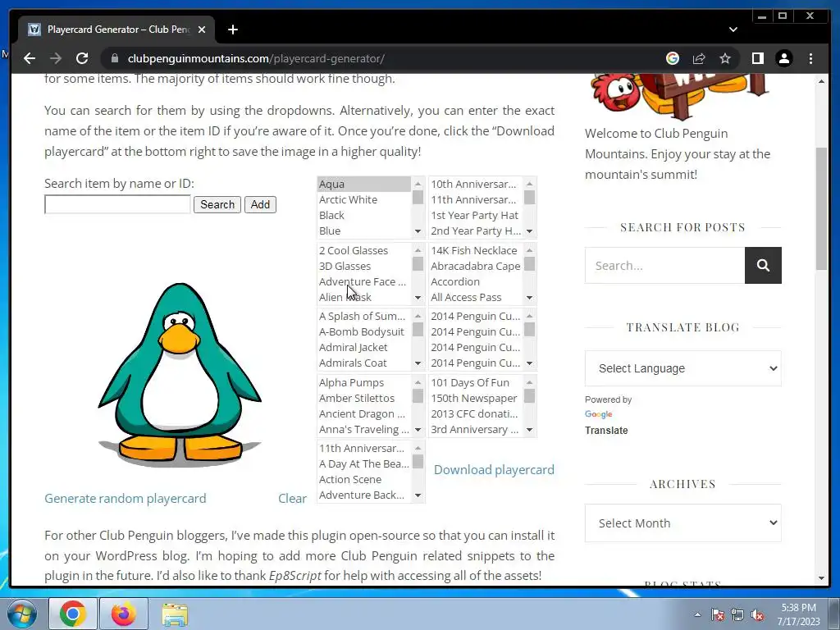Select Alpha Pumps item

click(363, 382)
